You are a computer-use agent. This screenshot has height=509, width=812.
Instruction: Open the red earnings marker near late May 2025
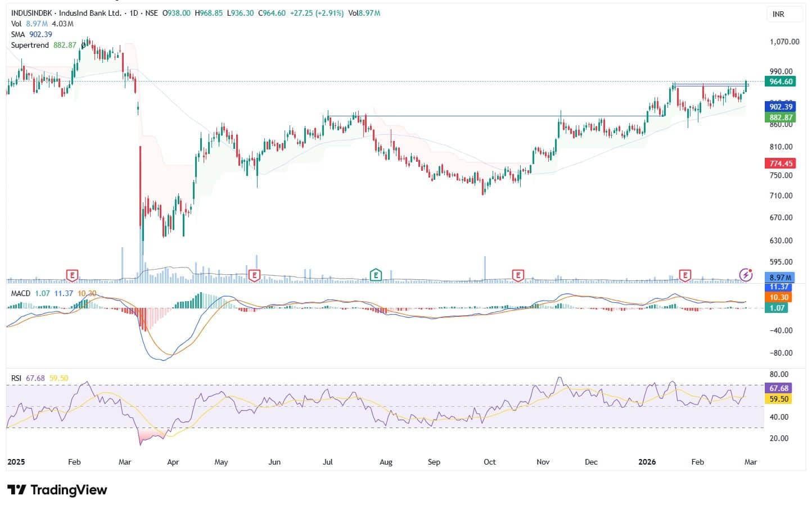(254, 275)
